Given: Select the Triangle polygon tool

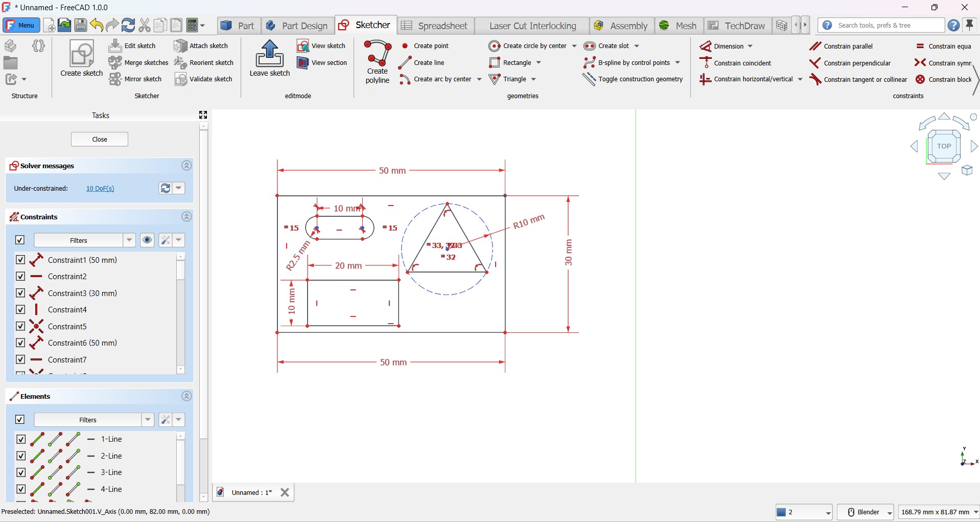Looking at the screenshot, I should click(508, 79).
